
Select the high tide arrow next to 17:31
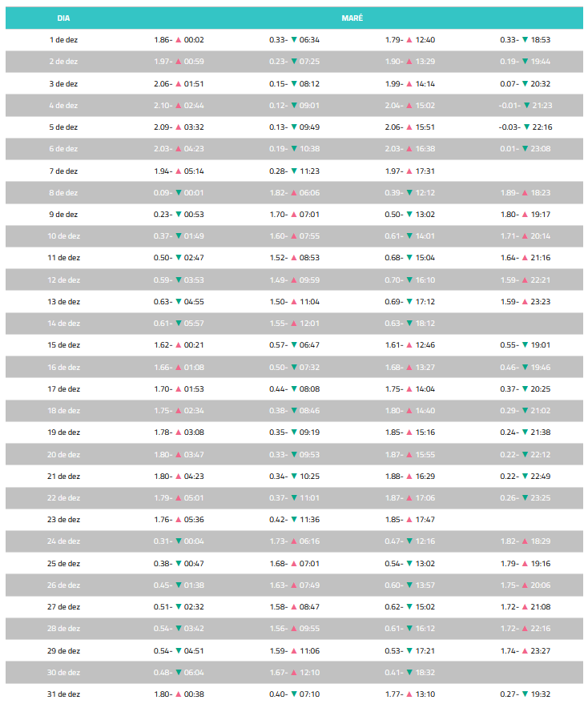coord(409,171)
